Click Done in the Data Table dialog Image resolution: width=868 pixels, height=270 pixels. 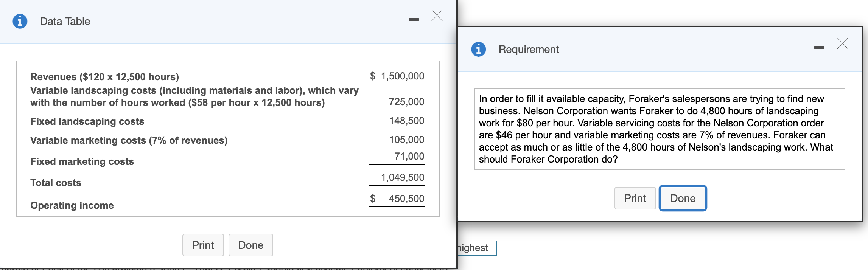click(251, 245)
